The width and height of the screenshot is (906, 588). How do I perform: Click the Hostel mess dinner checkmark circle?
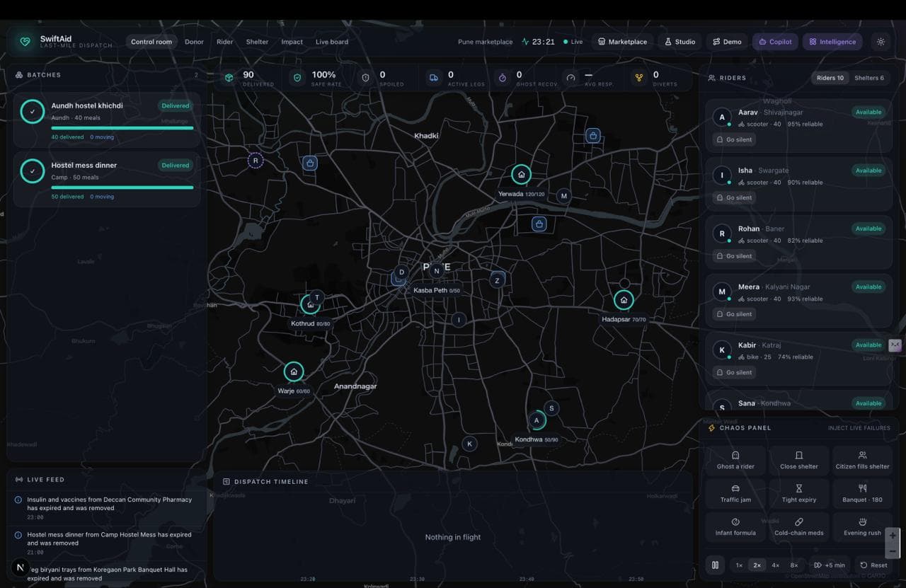[32, 171]
